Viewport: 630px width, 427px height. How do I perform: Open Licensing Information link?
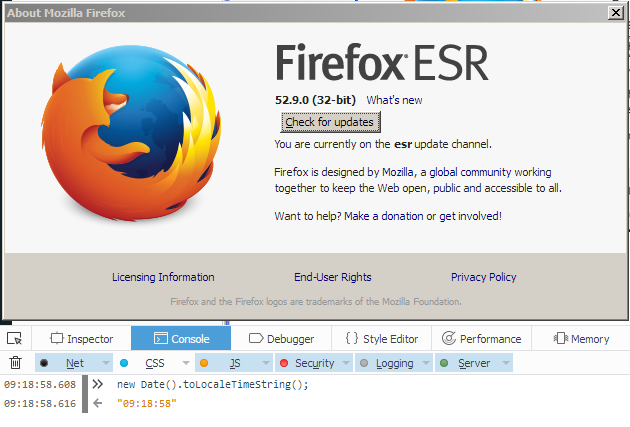coord(163,277)
